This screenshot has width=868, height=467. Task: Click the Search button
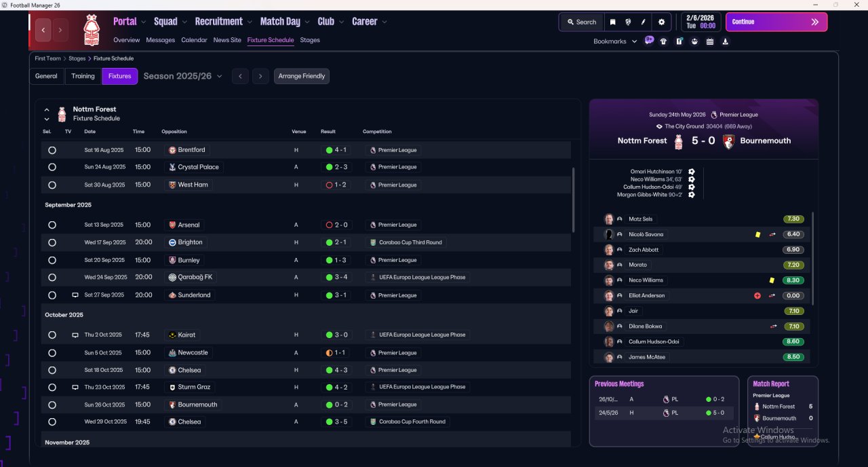[581, 22]
